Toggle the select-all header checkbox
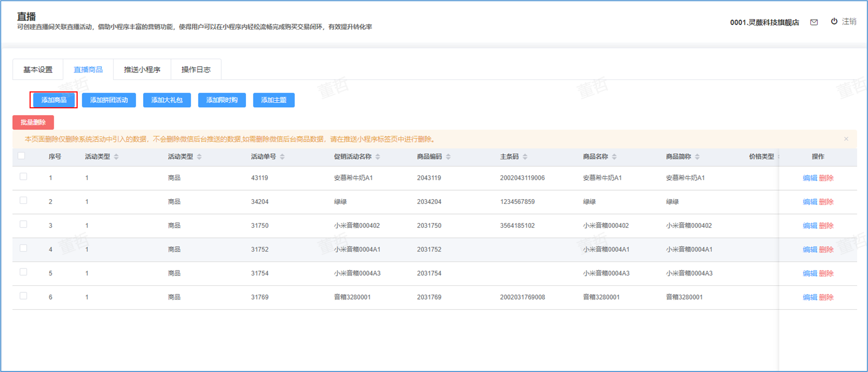The height and width of the screenshot is (372, 868). [x=22, y=156]
